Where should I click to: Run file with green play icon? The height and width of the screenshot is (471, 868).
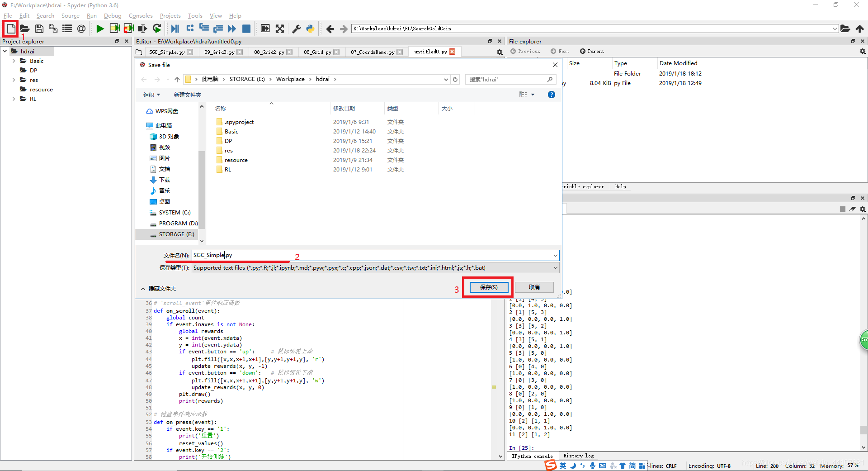(x=100, y=29)
